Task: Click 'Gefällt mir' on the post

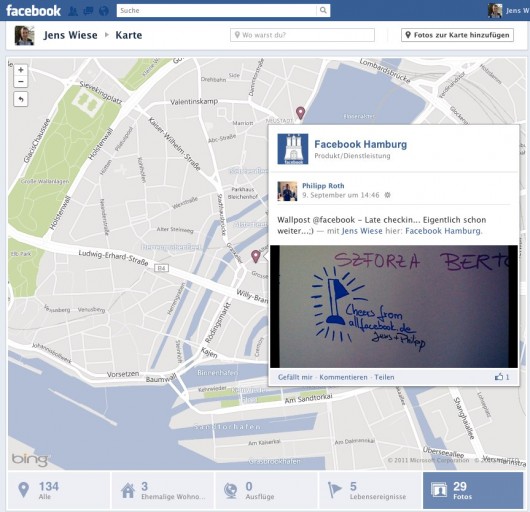Action: 295,377
